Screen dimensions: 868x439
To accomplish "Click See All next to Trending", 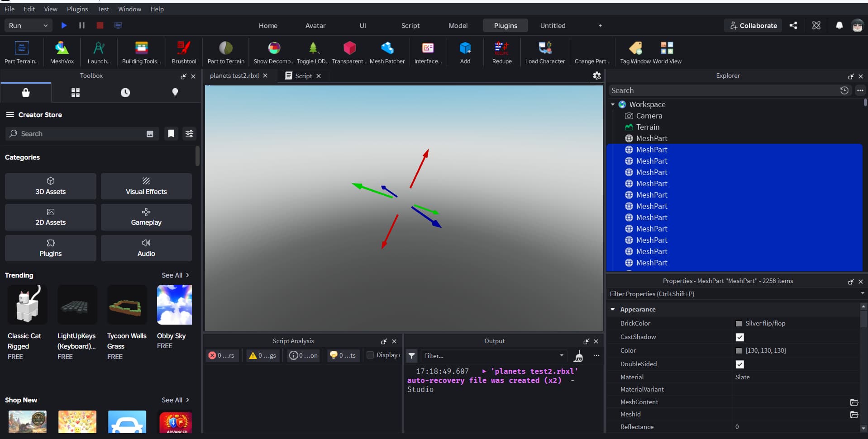I will [x=175, y=275].
